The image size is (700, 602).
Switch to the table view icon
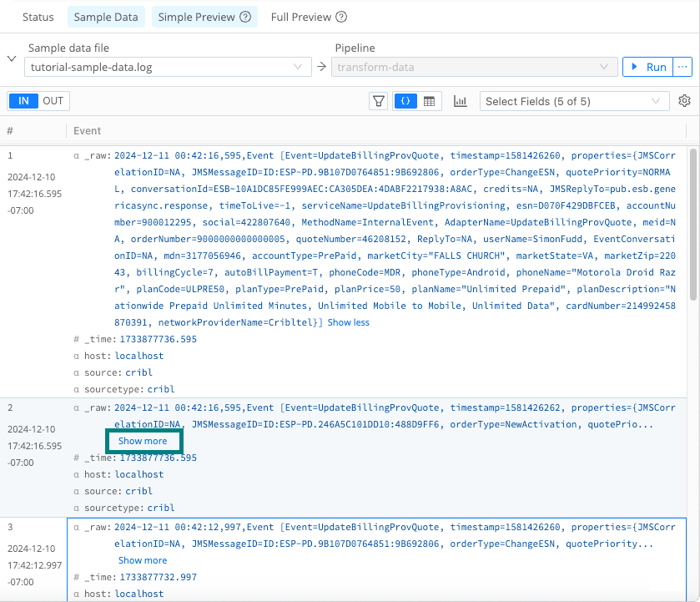pyautogui.click(x=428, y=100)
